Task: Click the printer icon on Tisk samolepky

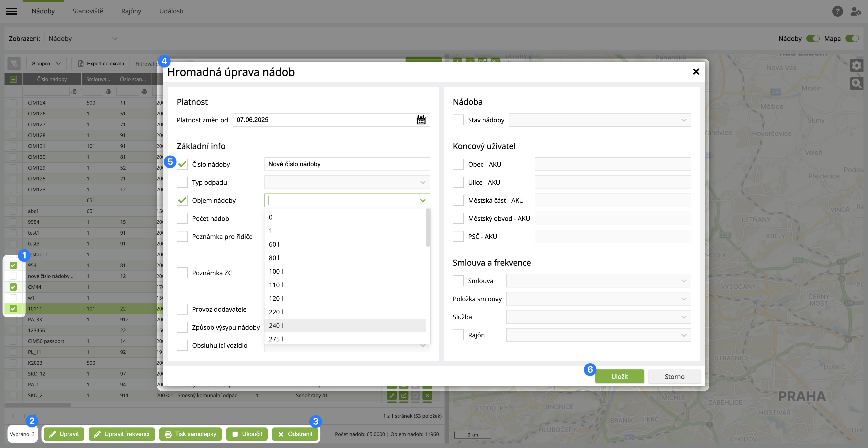Action: [168, 434]
